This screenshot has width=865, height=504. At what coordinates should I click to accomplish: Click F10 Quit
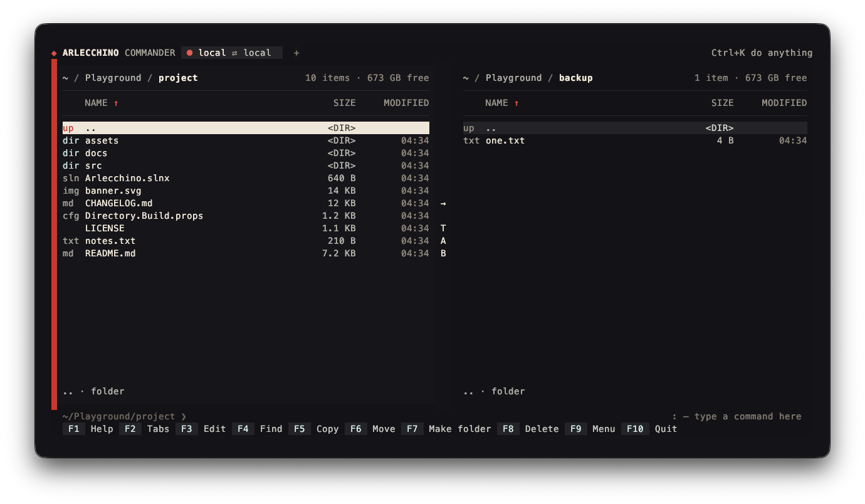[x=649, y=429]
